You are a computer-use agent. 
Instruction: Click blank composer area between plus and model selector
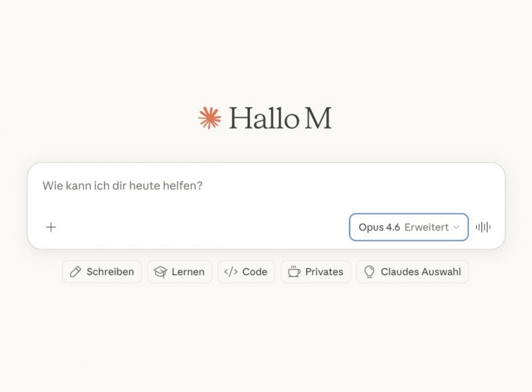pos(203,227)
